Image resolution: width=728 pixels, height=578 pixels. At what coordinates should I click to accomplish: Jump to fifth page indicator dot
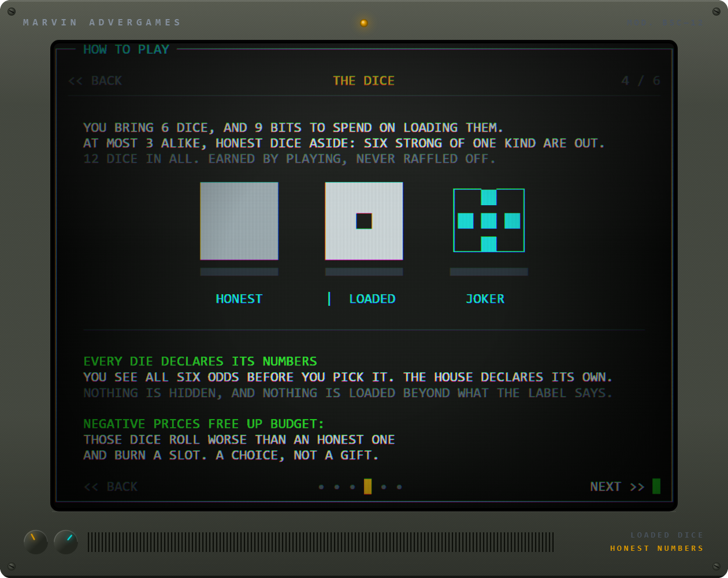point(384,487)
